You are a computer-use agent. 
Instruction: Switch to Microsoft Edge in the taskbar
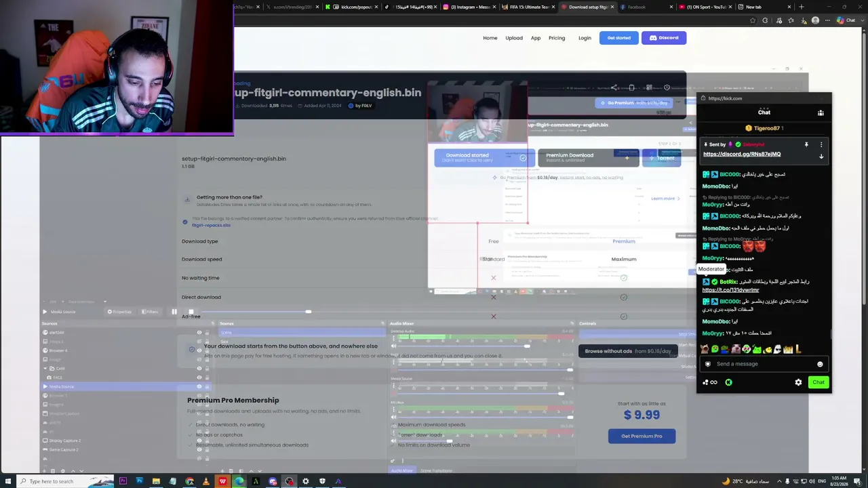click(x=239, y=481)
